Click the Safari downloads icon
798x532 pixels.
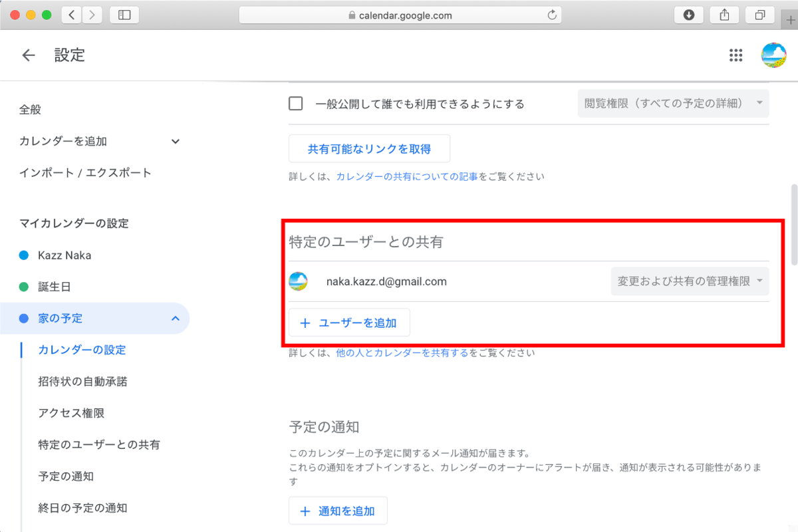pos(688,15)
